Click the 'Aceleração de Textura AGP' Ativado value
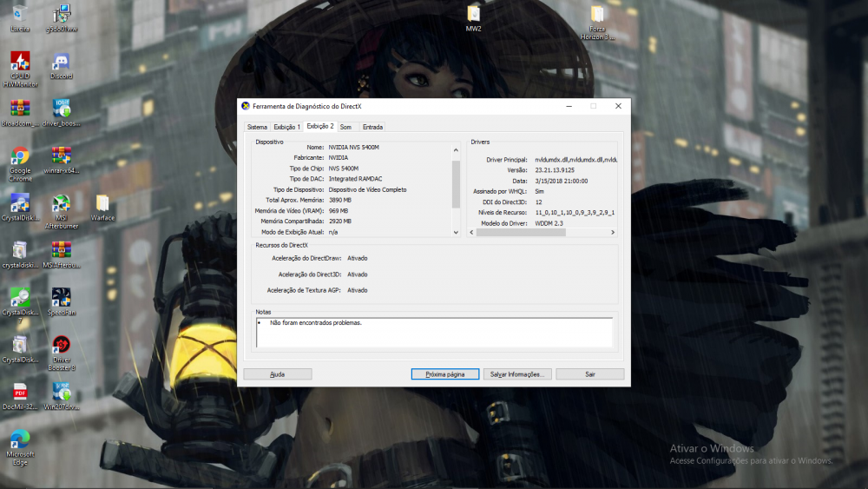Screen dimensions: 868x489 pos(358,290)
